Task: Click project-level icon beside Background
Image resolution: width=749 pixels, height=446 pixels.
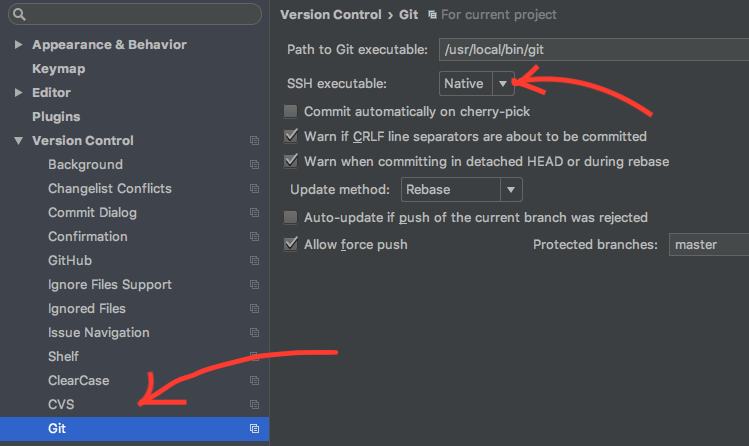Action: (254, 165)
